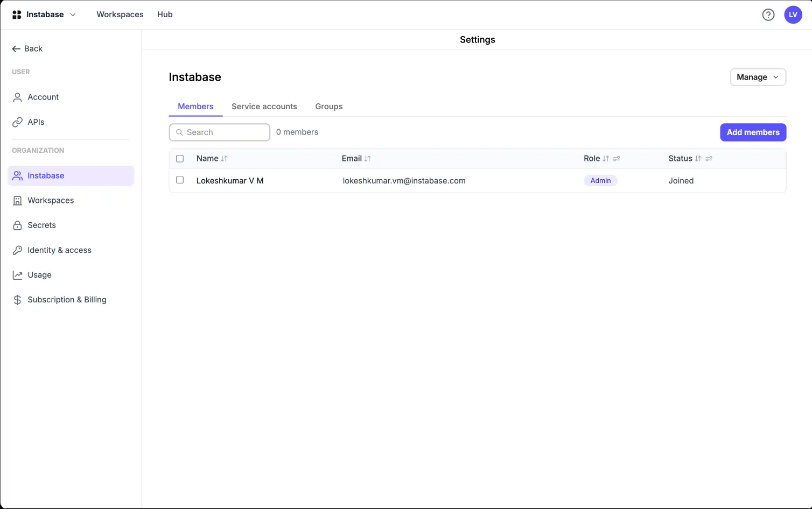The width and height of the screenshot is (812, 509).
Task: Go to Instabase organization settings in sidebar
Action: [x=71, y=176]
